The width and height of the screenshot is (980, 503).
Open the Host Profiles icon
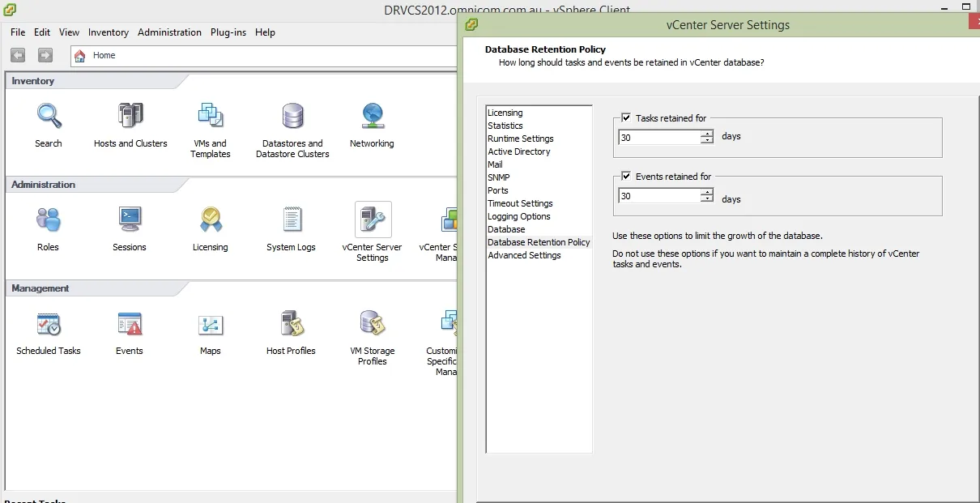292,323
